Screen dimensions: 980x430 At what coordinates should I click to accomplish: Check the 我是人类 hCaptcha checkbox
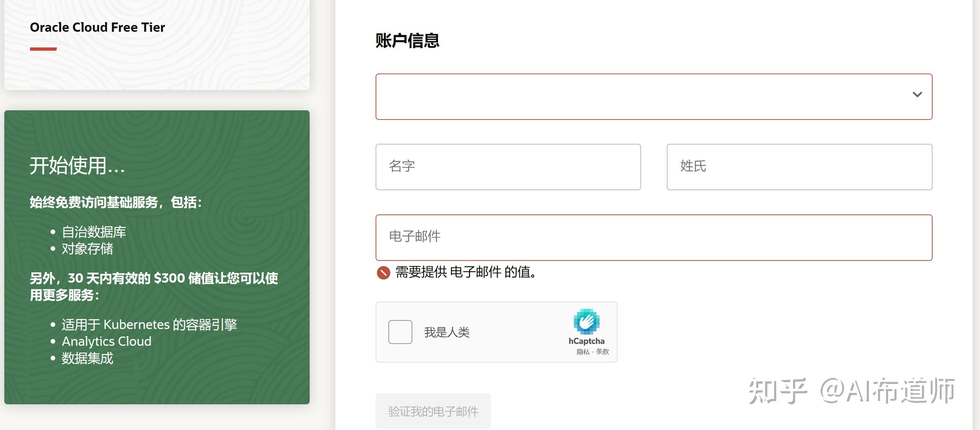(x=400, y=332)
